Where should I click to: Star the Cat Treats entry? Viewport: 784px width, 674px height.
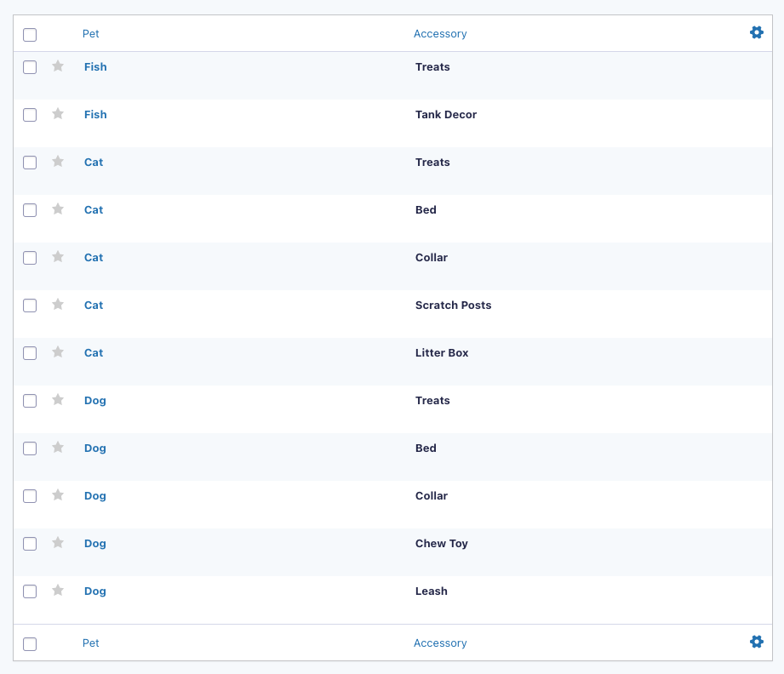tap(58, 161)
